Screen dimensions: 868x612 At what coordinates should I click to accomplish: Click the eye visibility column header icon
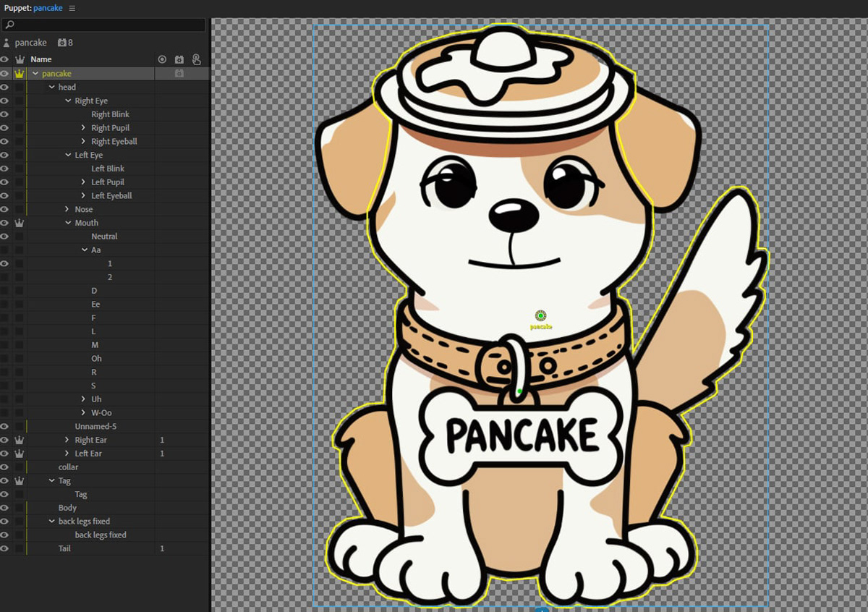[4, 59]
